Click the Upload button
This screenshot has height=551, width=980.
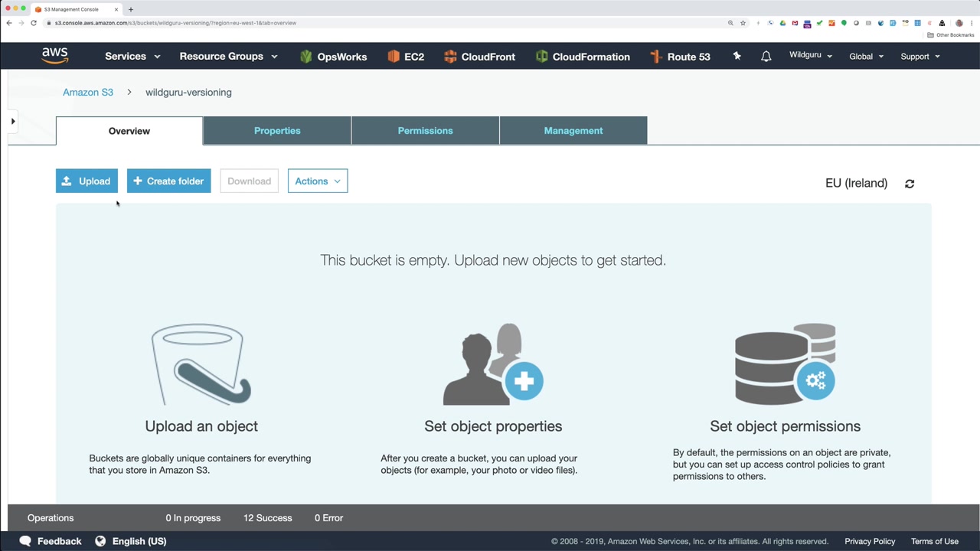[x=87, y=181]
